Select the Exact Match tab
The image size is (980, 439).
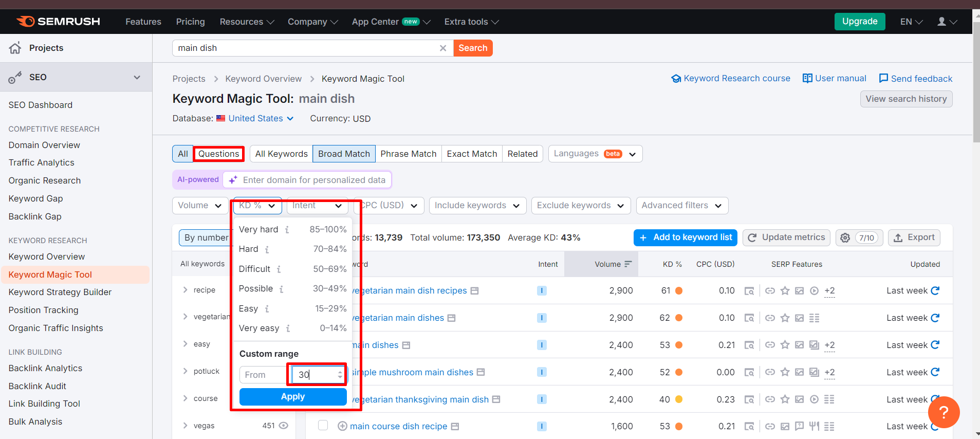(472, 154)
